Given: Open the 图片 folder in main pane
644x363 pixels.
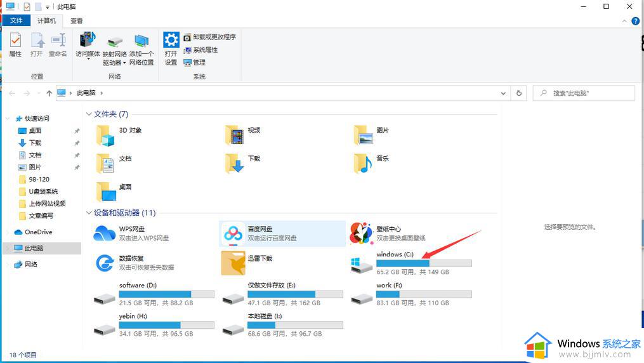Looking at the screenshot, I should pyautogui.click(x=371, y=136).
